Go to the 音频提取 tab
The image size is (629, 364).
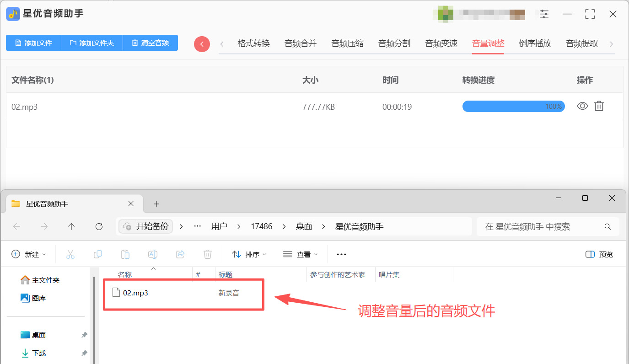[582, 43]
